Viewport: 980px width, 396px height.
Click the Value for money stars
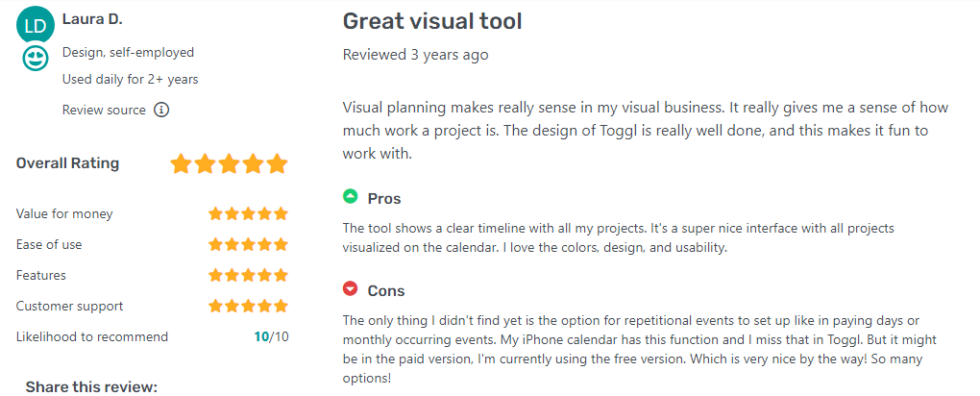coord(248,214)
